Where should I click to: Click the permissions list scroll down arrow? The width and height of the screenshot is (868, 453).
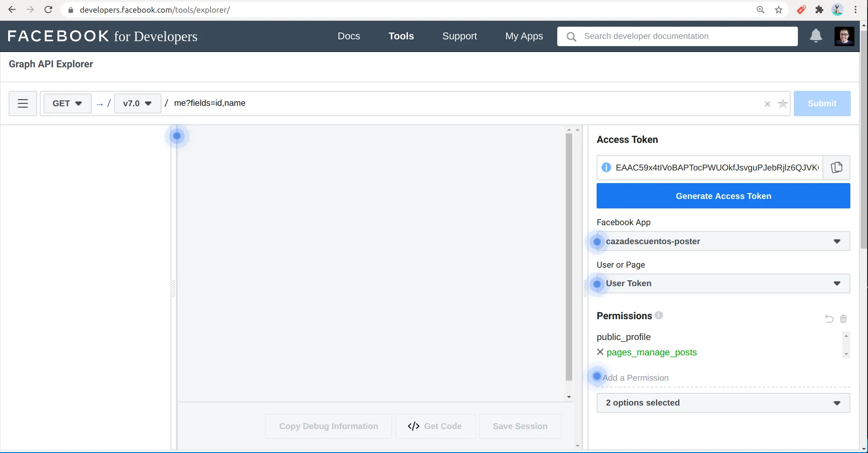(x=846, y=354)
